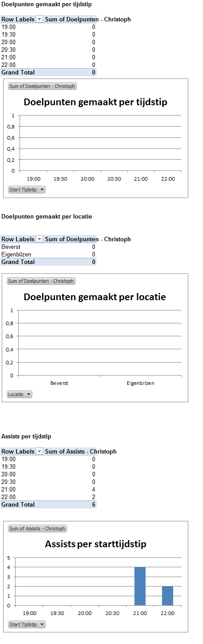The width and height of the screenshot is (203, 644).
Task: Click the Eigenbilzen row label
Action: tap(16, 254)
